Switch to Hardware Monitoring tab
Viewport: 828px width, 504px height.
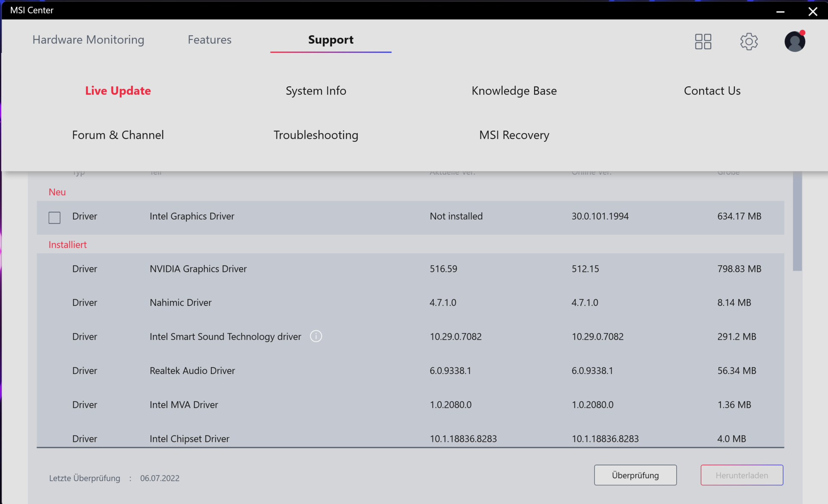[x=88, y=40]
